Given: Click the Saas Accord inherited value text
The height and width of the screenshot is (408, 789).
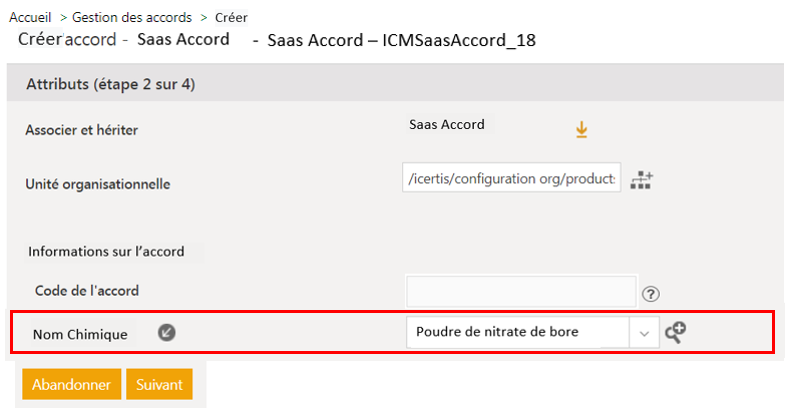Looking at the screenshot, I should 447,125.
